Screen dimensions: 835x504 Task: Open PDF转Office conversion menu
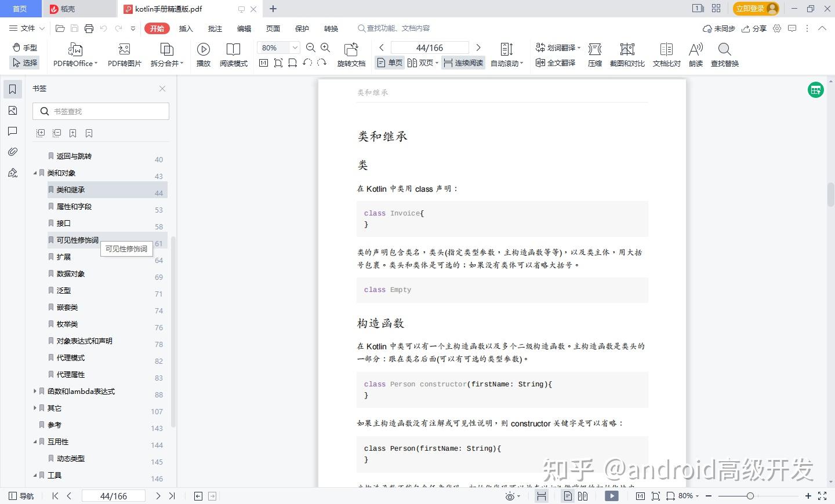(x=75, y=55)
